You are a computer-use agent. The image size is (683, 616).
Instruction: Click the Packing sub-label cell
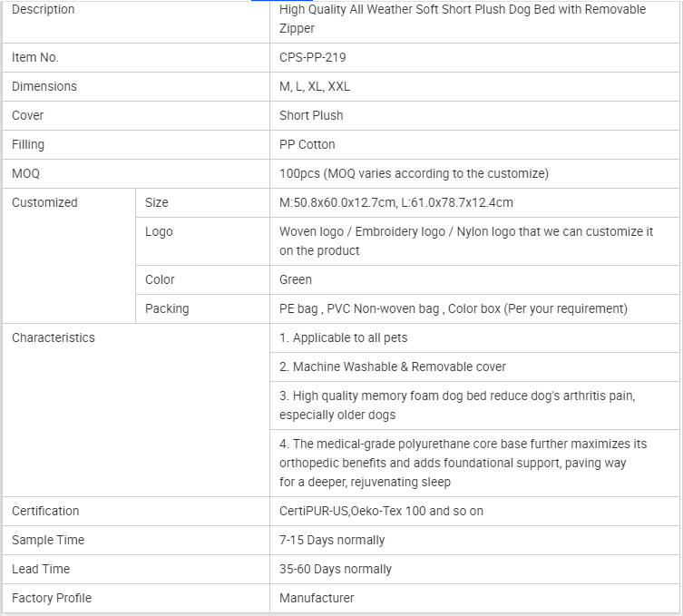tap(167, 308)
